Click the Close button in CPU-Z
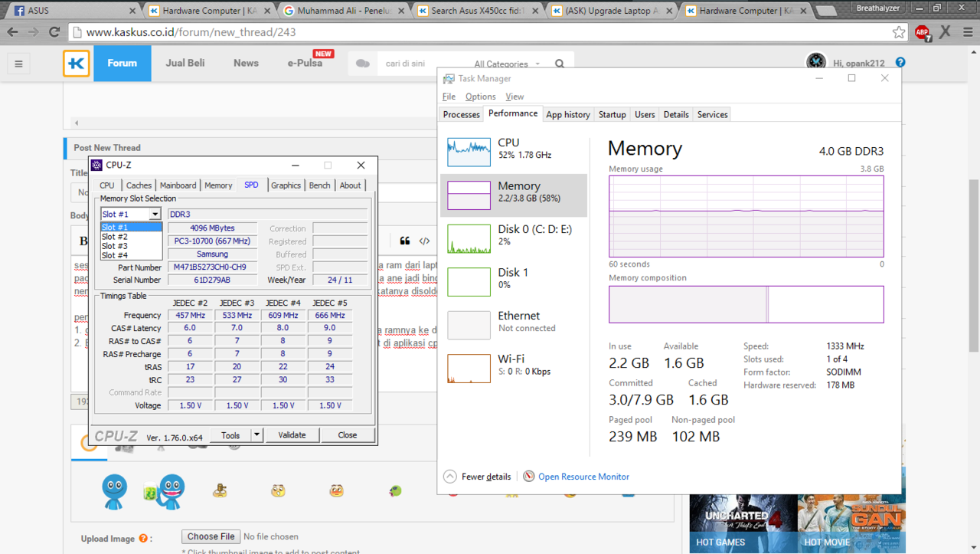980x554 pixels. coord(347,435)
